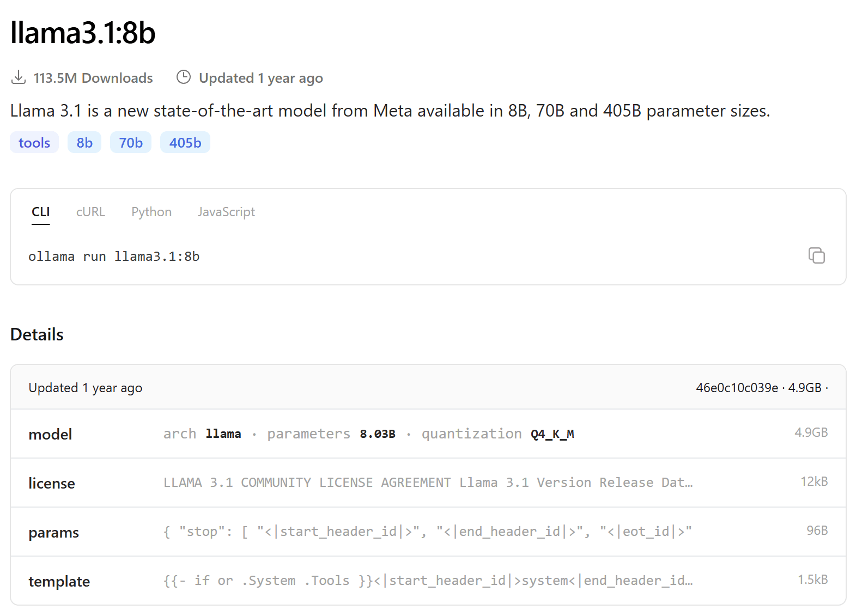Viewport: 856px width, 616px height.
Task: Click the Details heading
Action: point(37,334)
